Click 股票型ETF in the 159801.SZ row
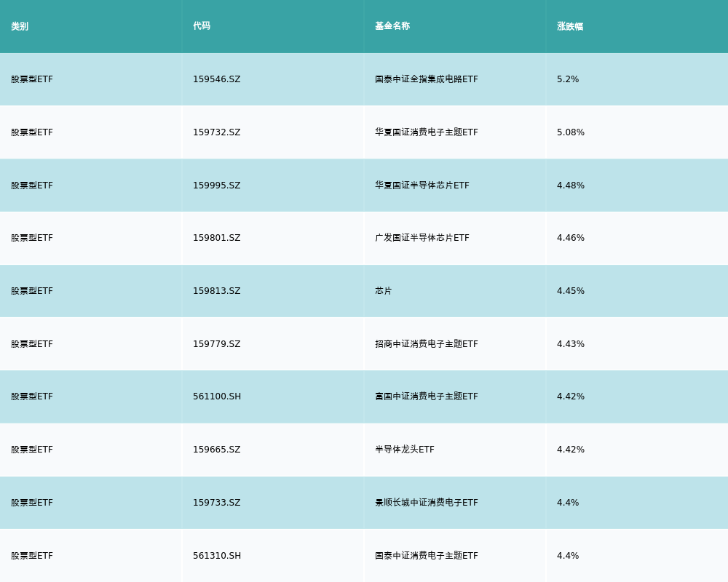 [x=32, y=238]
